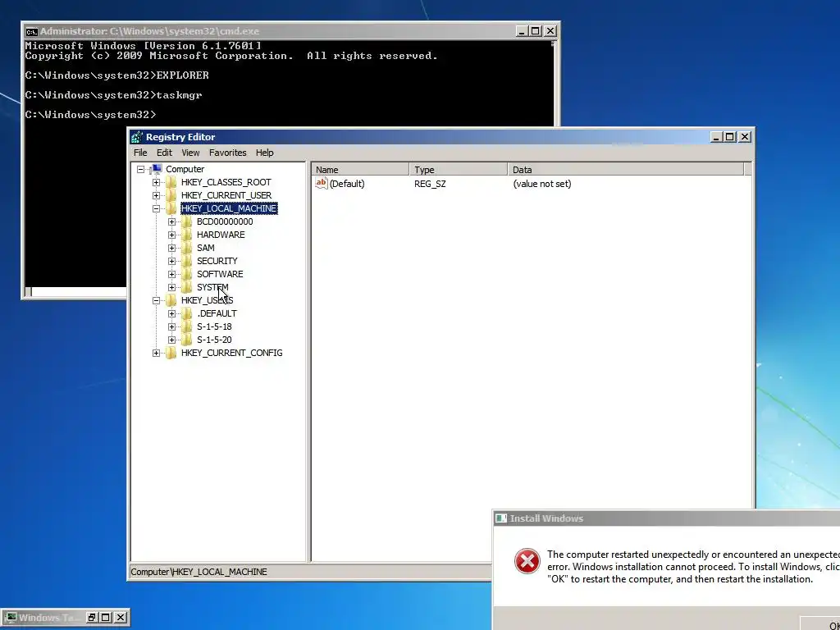
Task: Restore the minimized Task Manager window
Action: coord(92,618)
